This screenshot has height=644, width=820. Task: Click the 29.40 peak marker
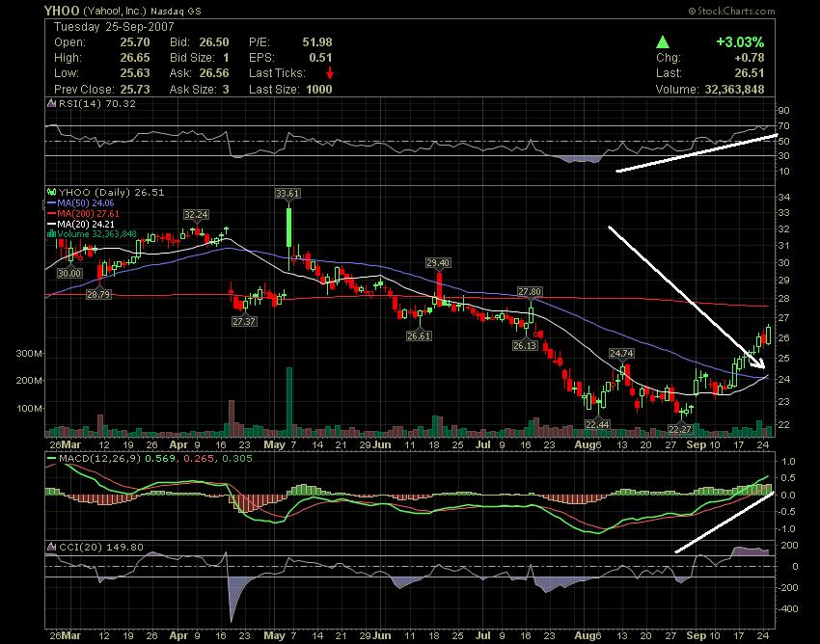[x=438, y=263]
